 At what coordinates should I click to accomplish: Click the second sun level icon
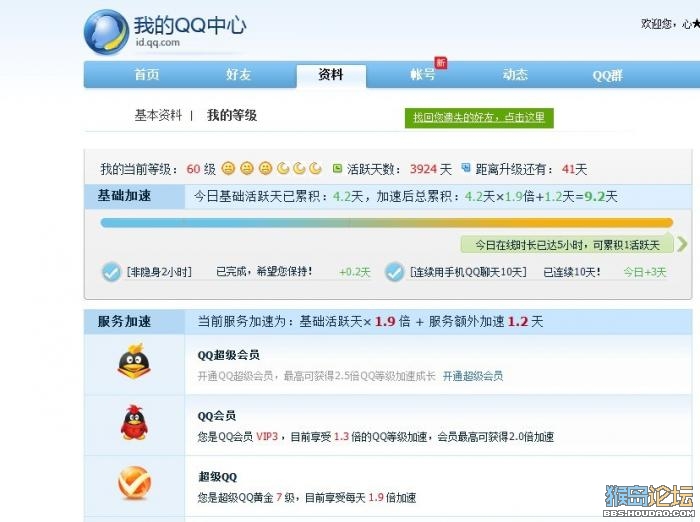(x=246, y=168)
